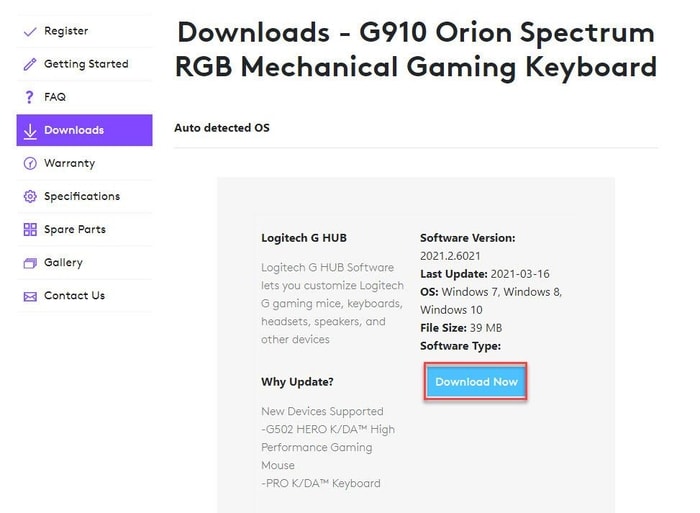
Task: Open the Gallery sidebar entry
Action: [84, 263]
